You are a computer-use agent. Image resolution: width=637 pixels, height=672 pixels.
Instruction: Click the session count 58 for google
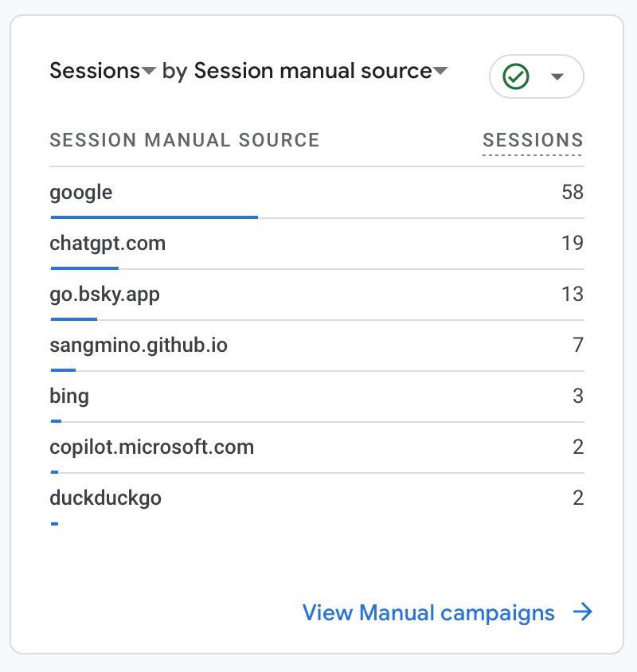pyautogui.click(x=572, y=192)
